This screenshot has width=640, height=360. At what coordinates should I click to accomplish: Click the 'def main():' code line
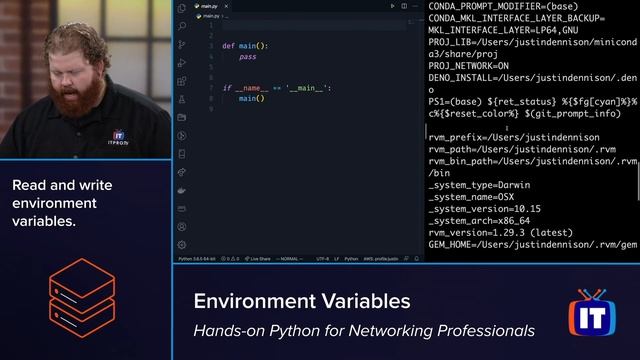click(245, 46)
